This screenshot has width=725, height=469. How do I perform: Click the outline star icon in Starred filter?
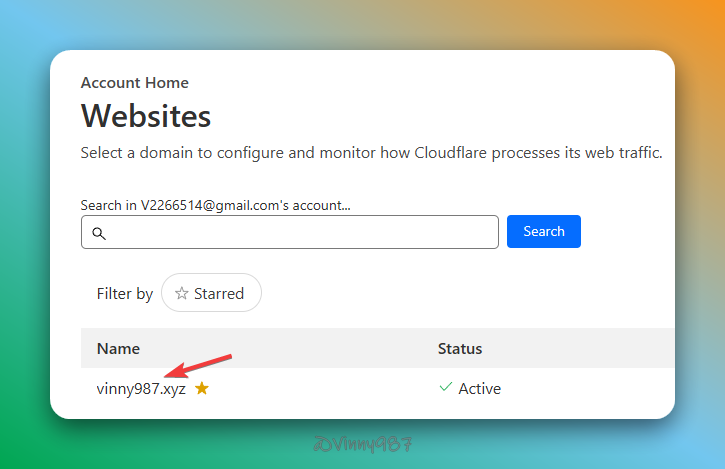pyautogui.click(x=181, y=293)
